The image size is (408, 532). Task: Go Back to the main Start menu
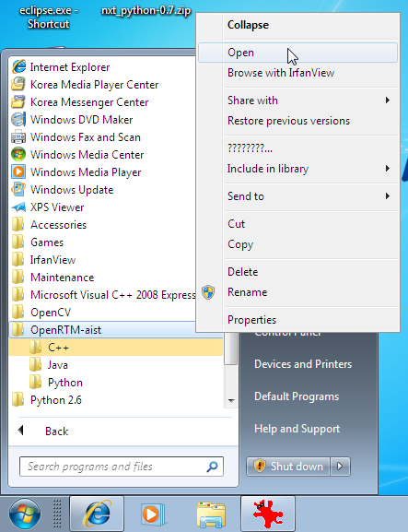point(57,432)
